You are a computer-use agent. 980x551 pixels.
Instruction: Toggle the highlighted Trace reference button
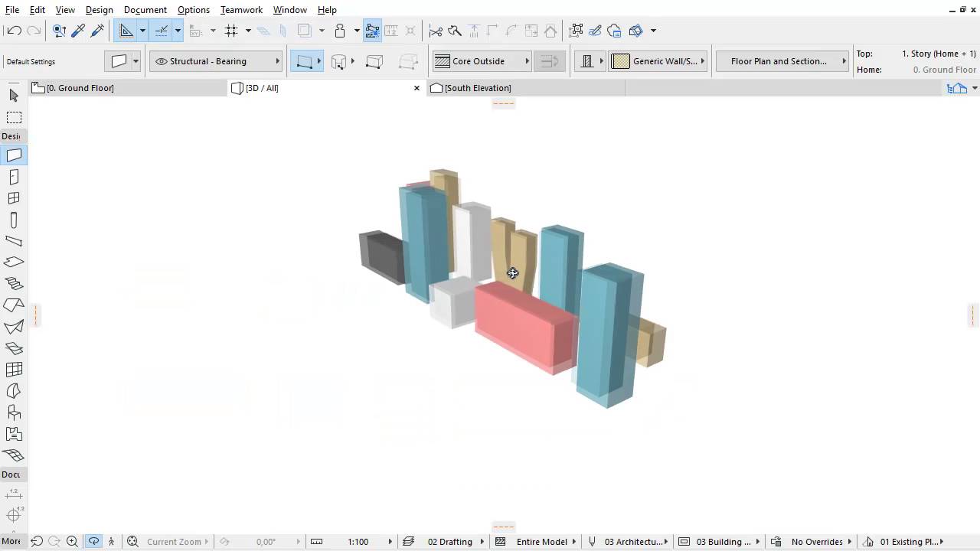tap(372, 31)
